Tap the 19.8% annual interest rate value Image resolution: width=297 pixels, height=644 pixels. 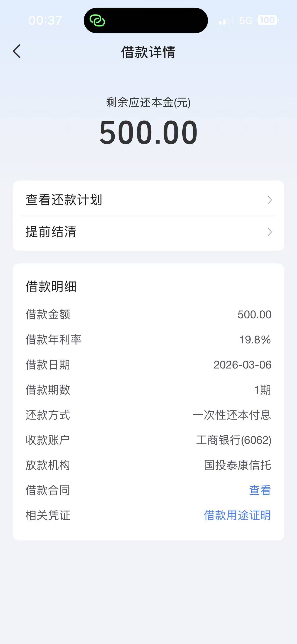coord(255,339)
